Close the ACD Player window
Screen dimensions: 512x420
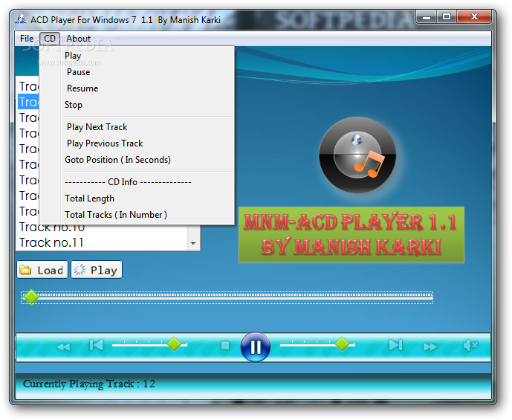(x=474, y=16)
